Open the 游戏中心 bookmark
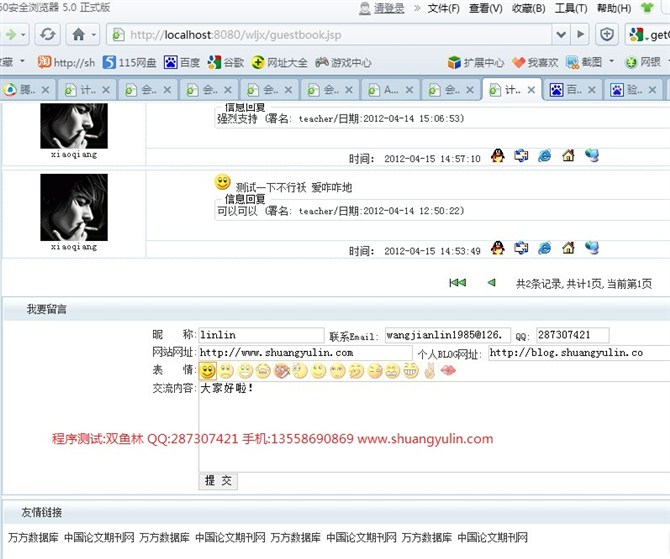The image size is (670, 559). pyautogui.click(x=344, y=62)
